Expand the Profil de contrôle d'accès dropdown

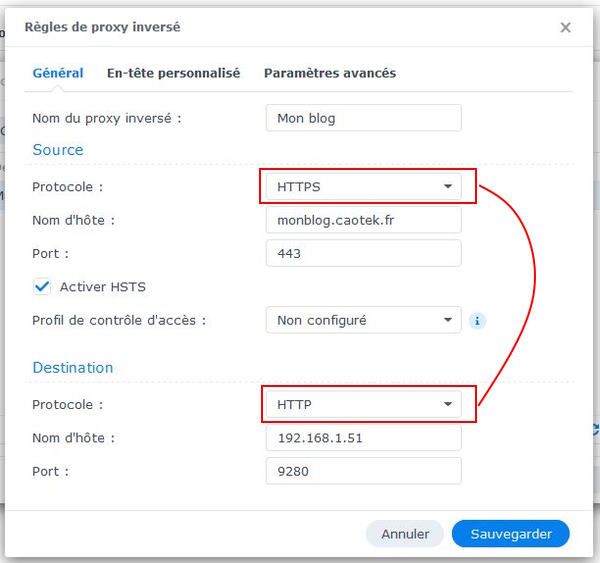tap(363, 320)
